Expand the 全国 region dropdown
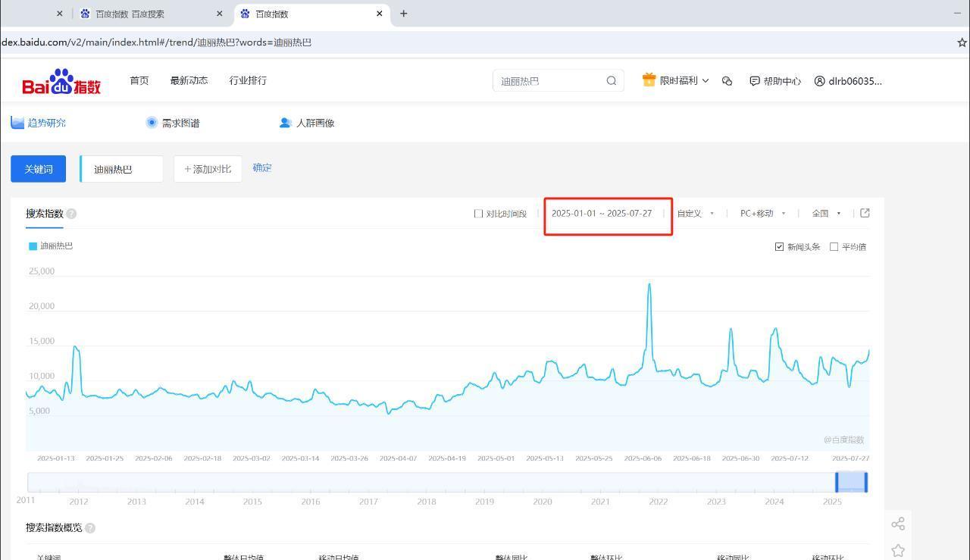 tap(826, 214)
